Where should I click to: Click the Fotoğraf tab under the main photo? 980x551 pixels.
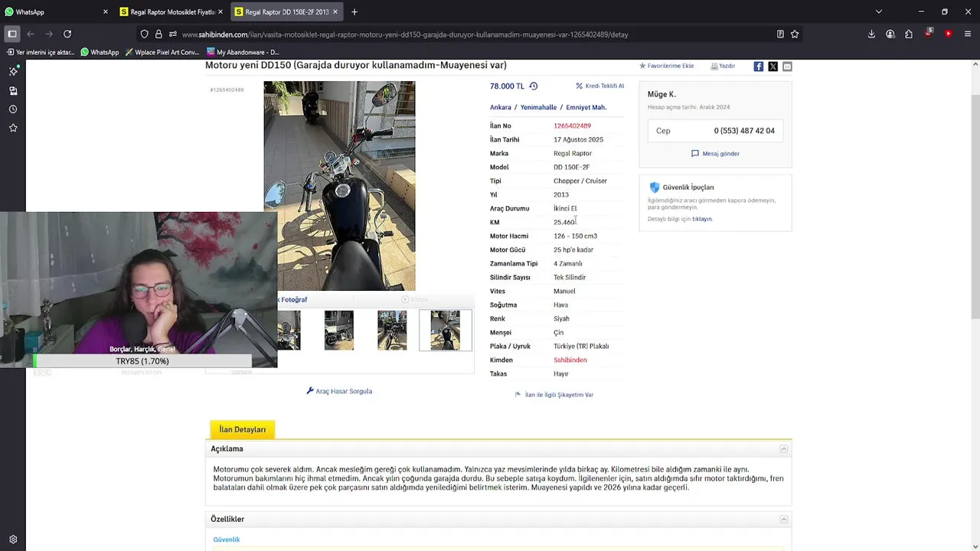[x=292, y=299]
